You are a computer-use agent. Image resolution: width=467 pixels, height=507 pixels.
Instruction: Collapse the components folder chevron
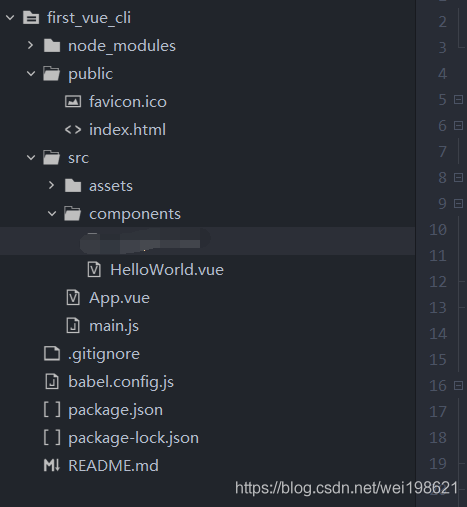[x=52, y=213]
